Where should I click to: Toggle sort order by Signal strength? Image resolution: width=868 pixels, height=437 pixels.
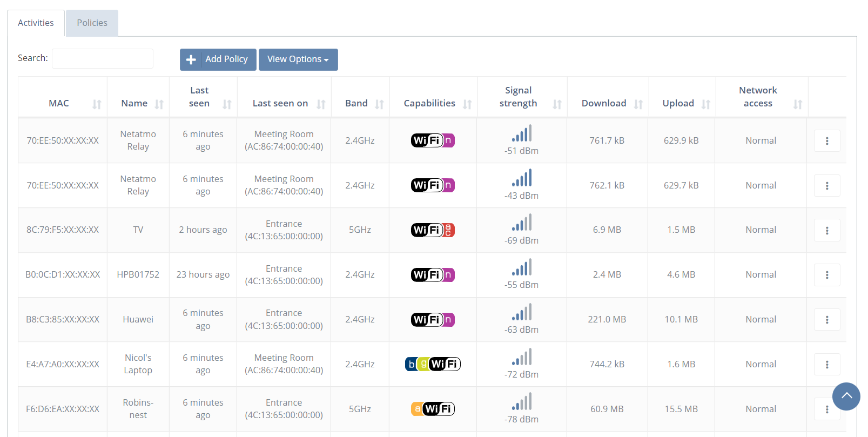pyautogui.click(x=557, y=104)
